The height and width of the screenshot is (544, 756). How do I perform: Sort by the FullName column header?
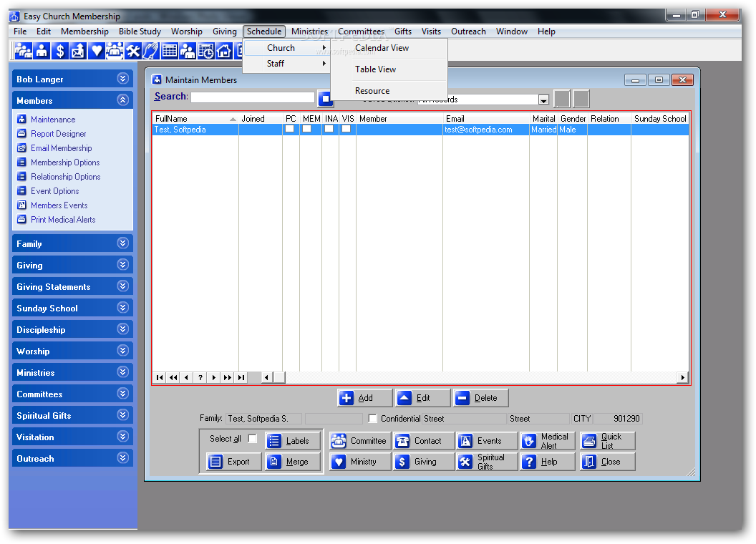click(195, 119)
